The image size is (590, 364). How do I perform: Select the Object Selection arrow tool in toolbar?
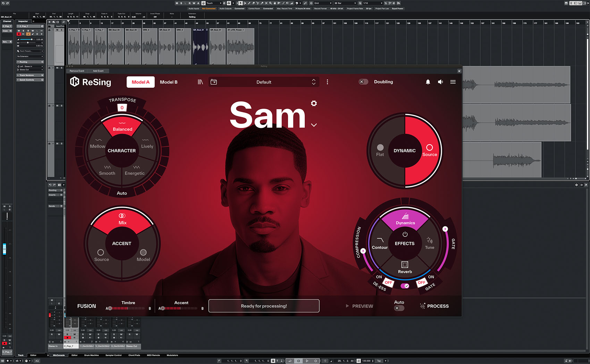(241, 3)
